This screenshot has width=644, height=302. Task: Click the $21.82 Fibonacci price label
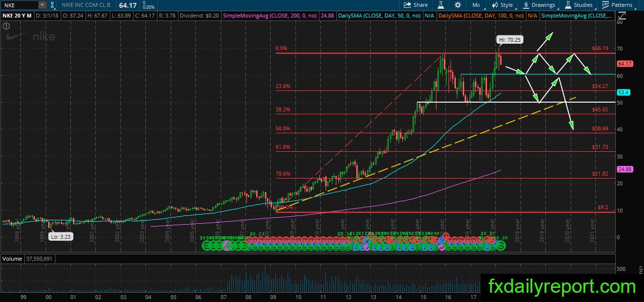click(x=600, y=174)
